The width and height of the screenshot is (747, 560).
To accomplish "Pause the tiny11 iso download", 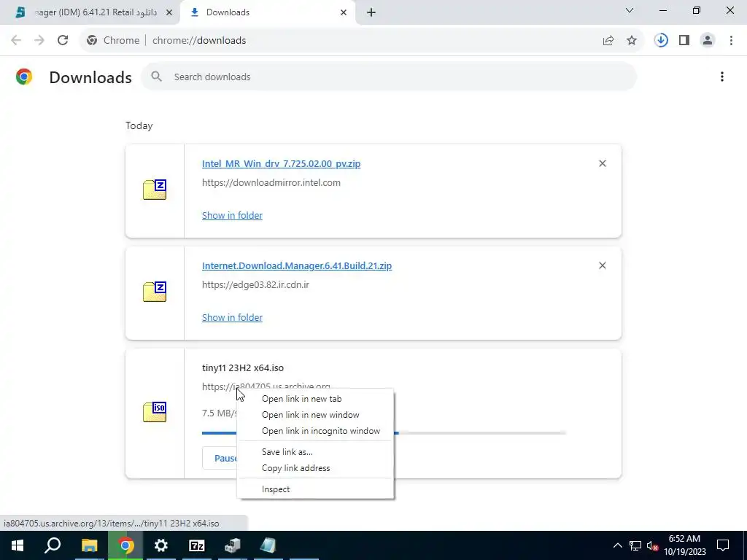I will tap(220, 458).
